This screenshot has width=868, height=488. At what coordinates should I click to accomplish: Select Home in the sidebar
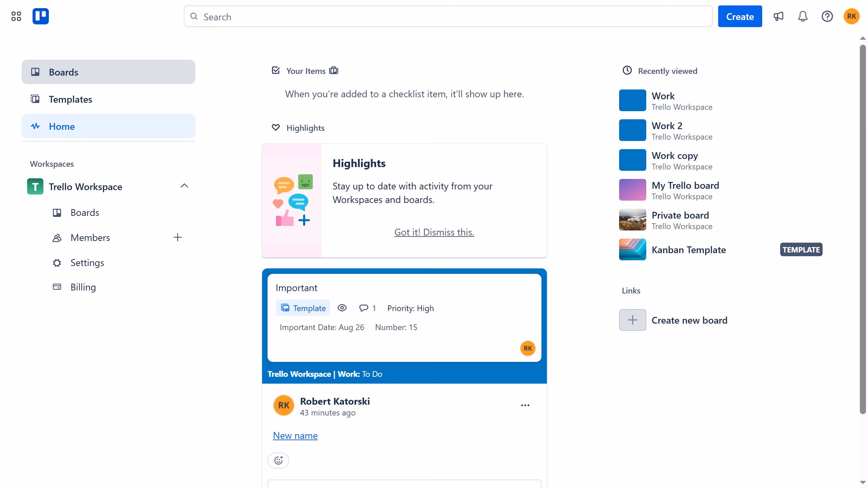tap(108, 126)
